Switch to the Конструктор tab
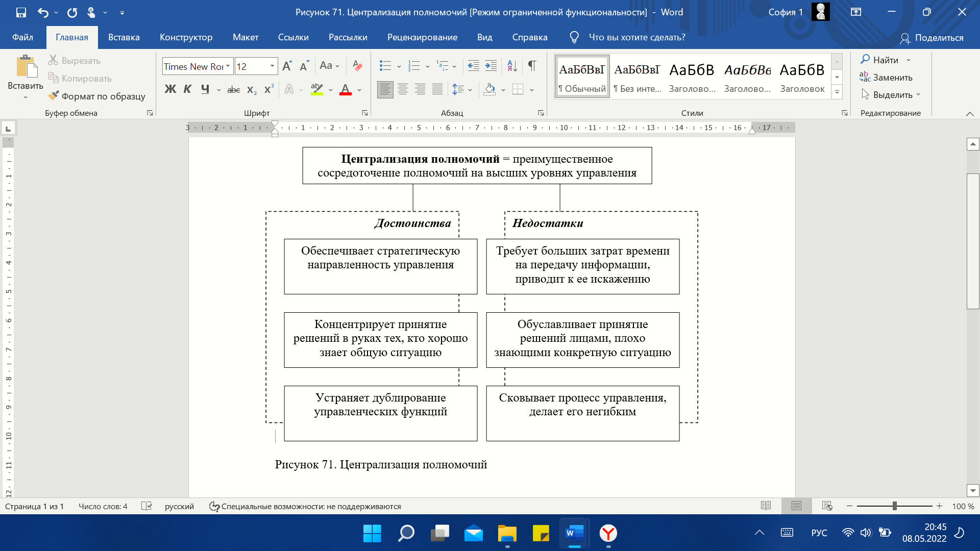This screenshot has width=980, height=551. pos(186,37)
